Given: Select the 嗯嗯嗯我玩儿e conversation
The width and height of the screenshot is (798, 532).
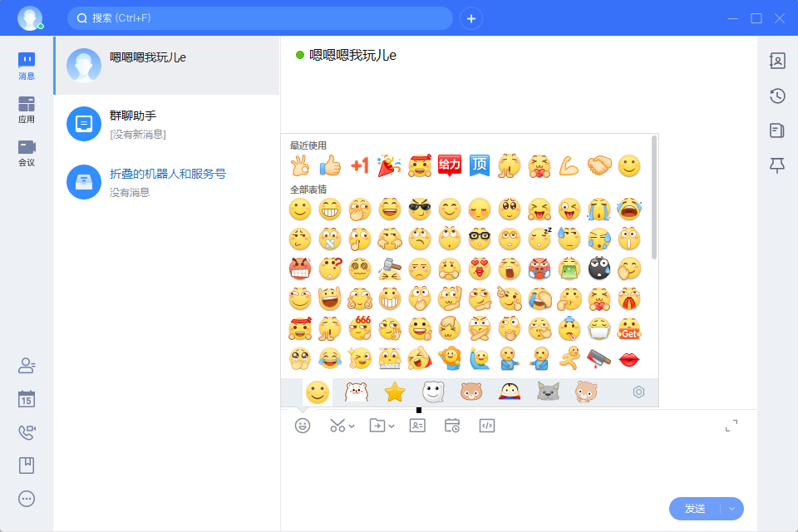Looking at the screenshot, I should click(x=167, y=65).
